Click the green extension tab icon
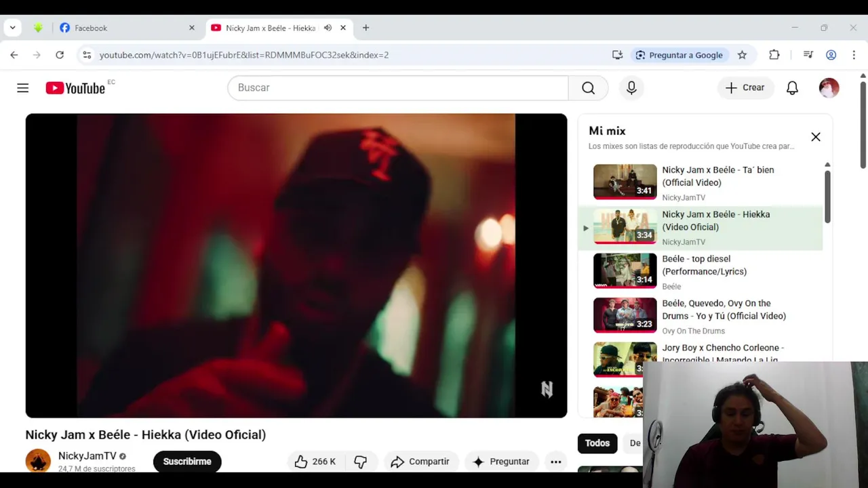The image size is (868, 488). 38,28
